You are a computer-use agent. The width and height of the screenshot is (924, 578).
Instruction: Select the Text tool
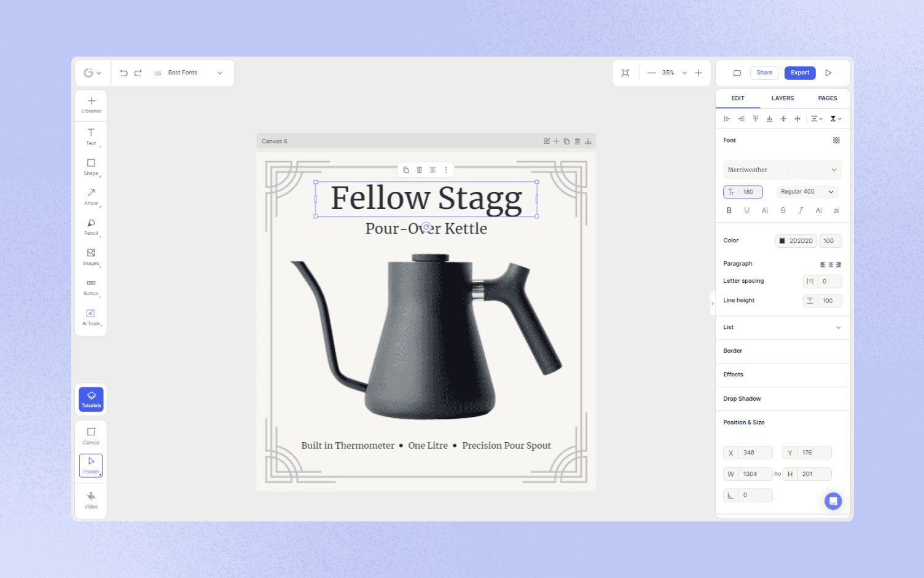tap(91, 137)
